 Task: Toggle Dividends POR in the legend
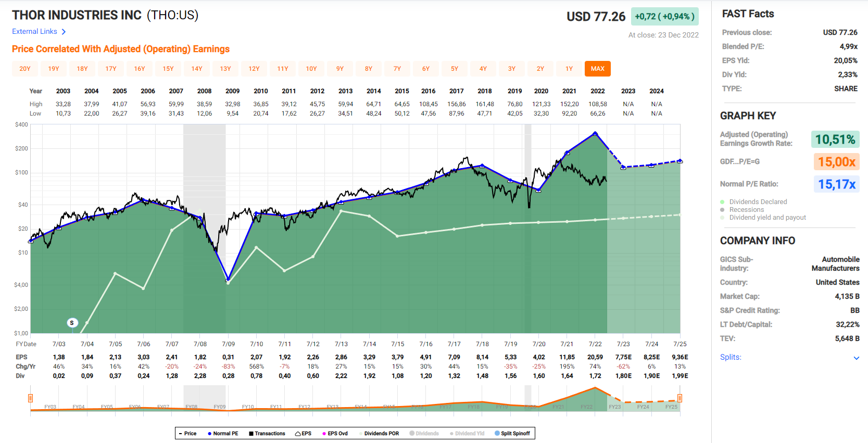coord(379,434)
